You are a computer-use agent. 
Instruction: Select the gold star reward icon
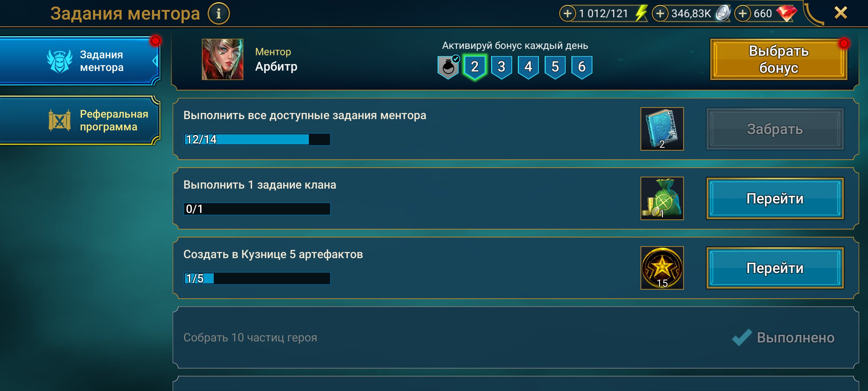point(662,268)
